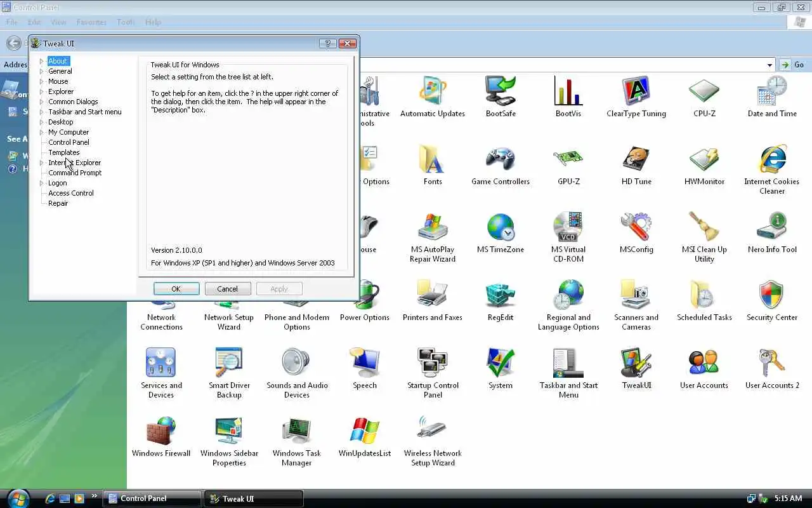This screenshot has height=508, width=812.
Task: Open the address bar dropdown arrow
Action: (769, 65)
